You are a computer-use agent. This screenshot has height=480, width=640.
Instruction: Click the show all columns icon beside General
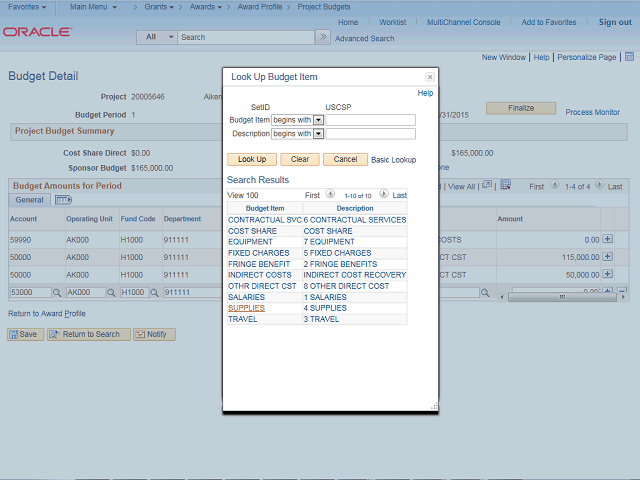63,200
